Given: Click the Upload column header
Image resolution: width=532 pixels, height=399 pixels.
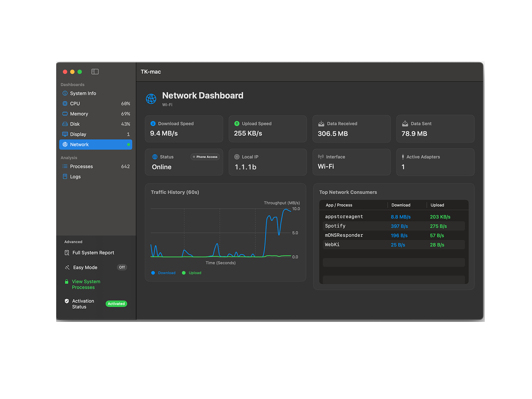Looking at the screenshot, I should point(437,205).
